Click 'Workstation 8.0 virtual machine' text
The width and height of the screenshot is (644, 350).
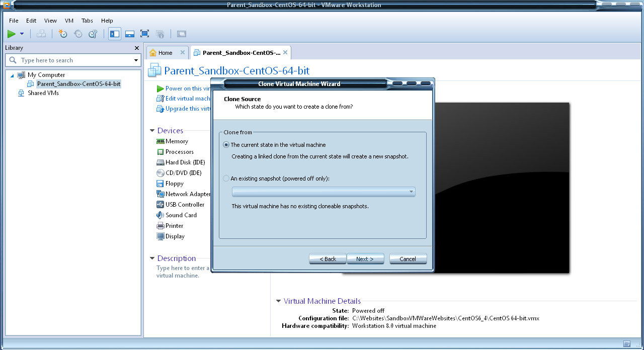click(x=394, y=326)
